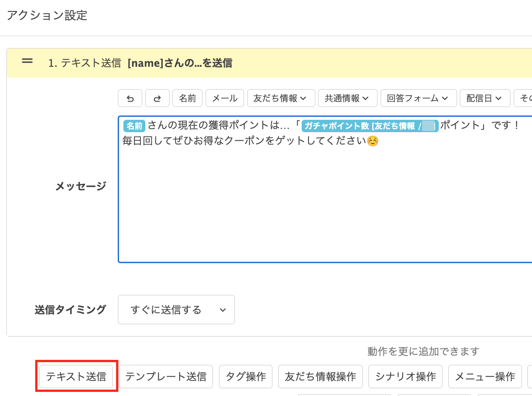
Task: Open the 友だち情報 dropdown
Action: pos(281,98)
